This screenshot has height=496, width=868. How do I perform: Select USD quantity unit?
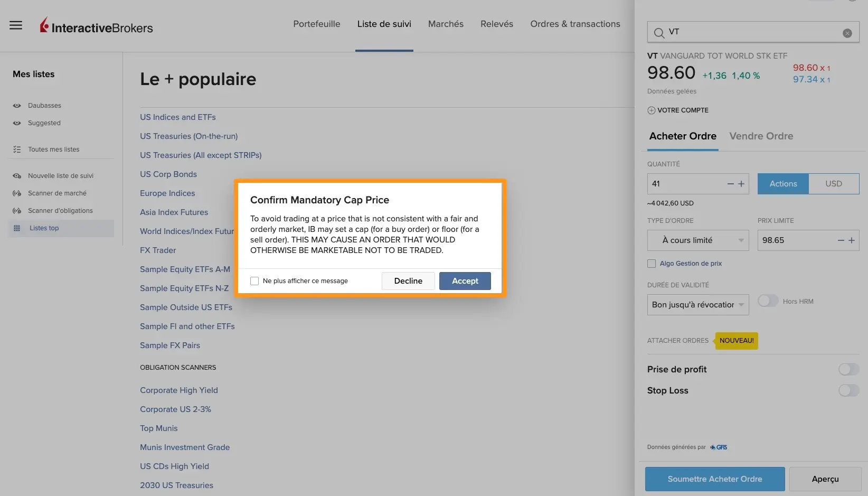pos(833,184)
